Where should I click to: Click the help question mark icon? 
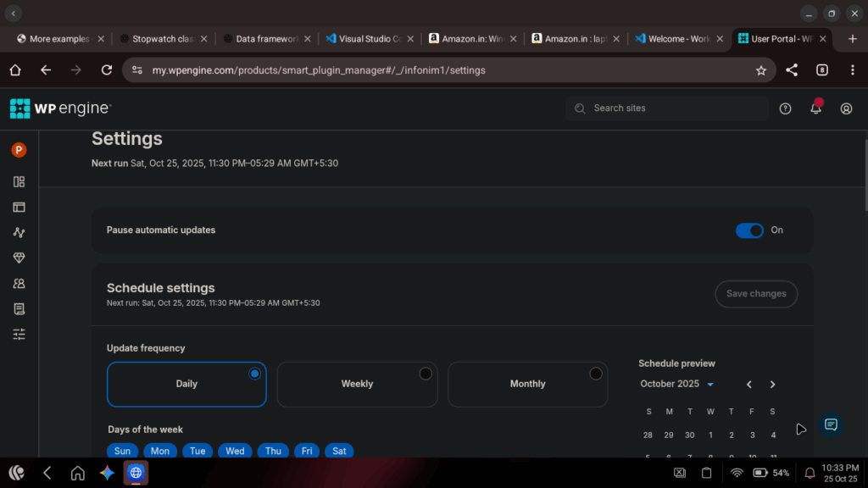tap(785, 108)
